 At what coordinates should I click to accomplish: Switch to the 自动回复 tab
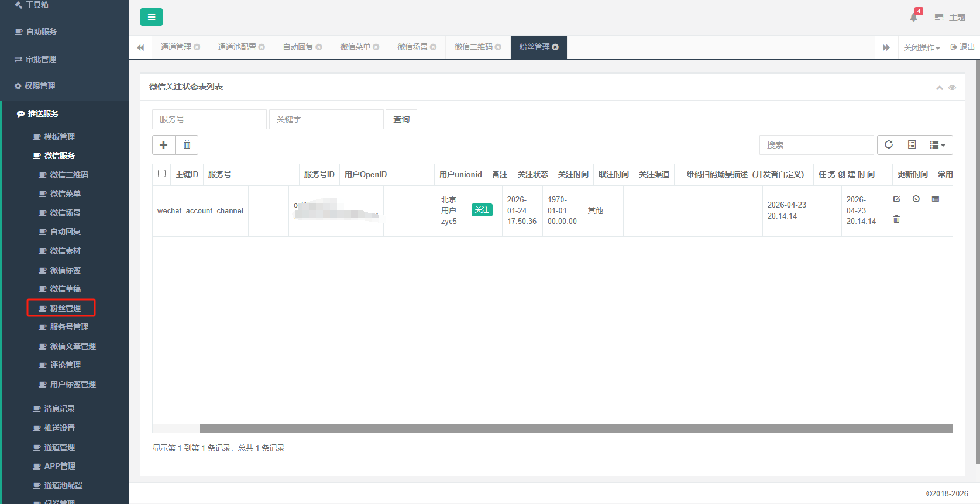point(298,47)
